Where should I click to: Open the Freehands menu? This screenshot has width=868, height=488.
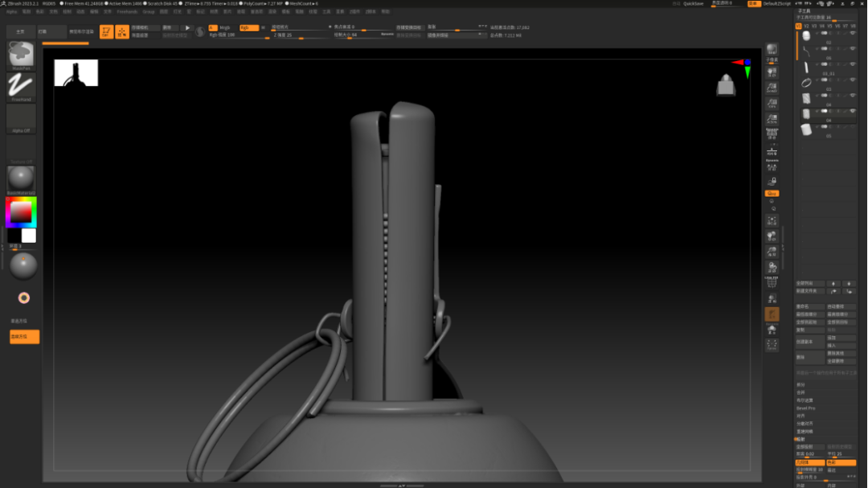pos(127,11)
